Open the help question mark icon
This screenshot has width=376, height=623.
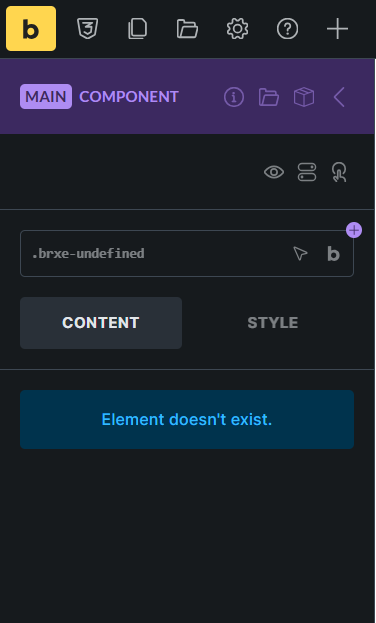[x=287, y=29]
